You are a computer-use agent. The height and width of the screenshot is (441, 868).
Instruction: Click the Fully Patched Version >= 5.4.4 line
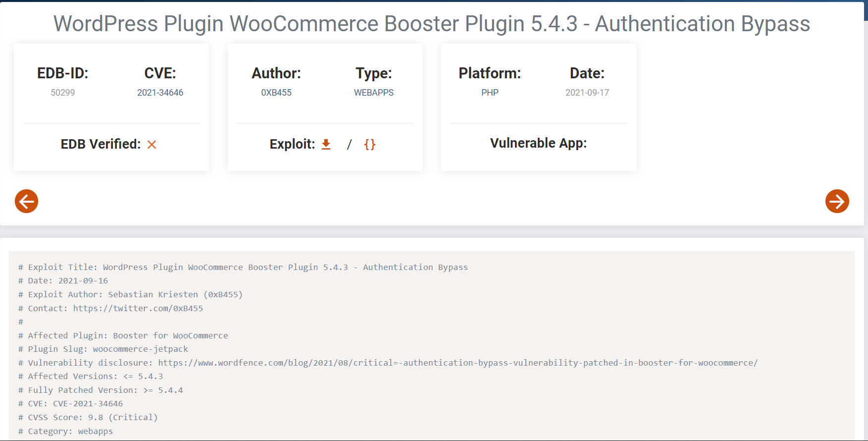click(101, 390)
